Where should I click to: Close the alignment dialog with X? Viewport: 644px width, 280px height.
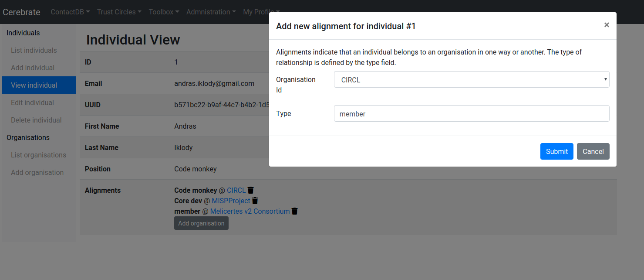(x=607, y=25)
